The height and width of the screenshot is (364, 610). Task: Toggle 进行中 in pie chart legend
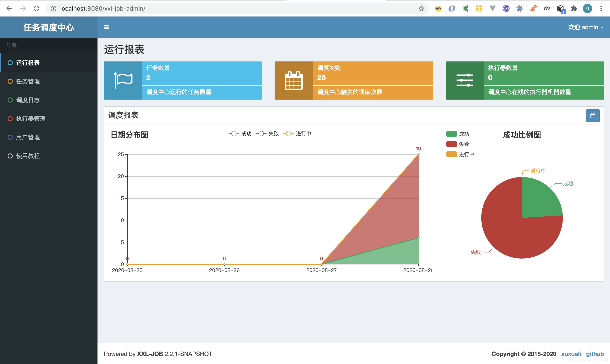click(x=460, y=154)
